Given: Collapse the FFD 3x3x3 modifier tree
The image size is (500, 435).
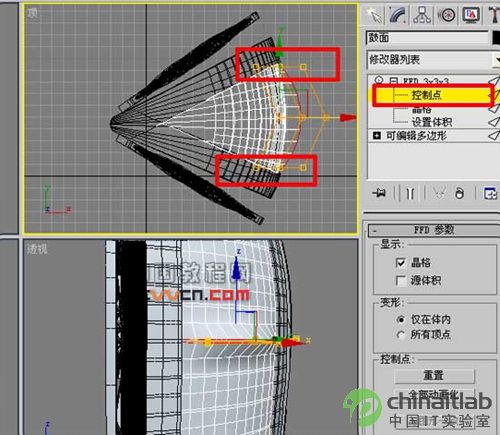Looking at the screenshot, I should [x=394, y=81].
